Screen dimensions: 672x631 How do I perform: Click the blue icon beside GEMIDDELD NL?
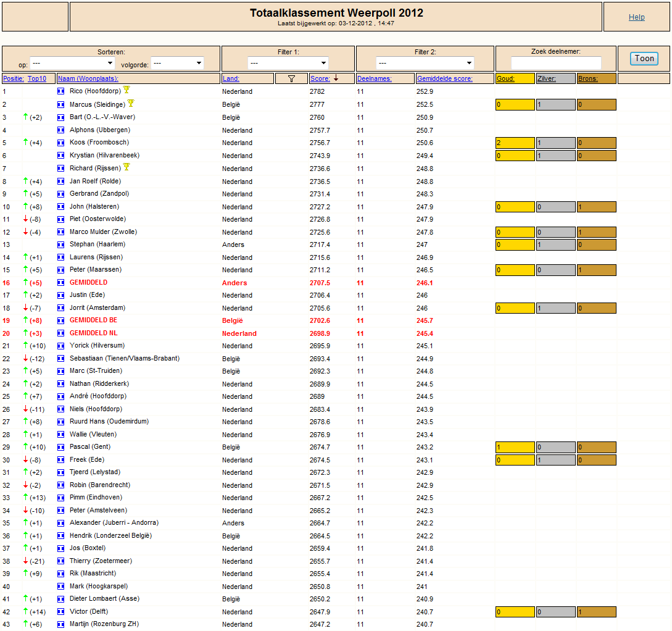tap(61, 333)
